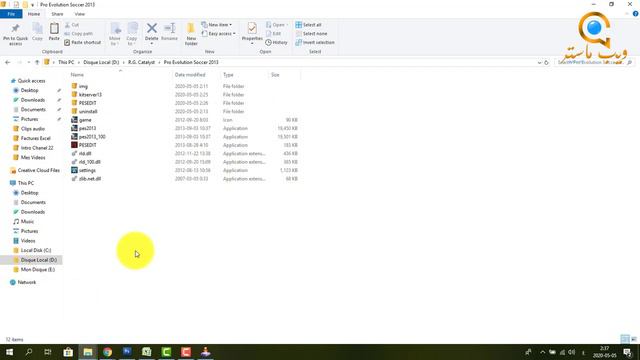Select the uninstall folder
The image size is (640, 360).
(x=84, y=111)
